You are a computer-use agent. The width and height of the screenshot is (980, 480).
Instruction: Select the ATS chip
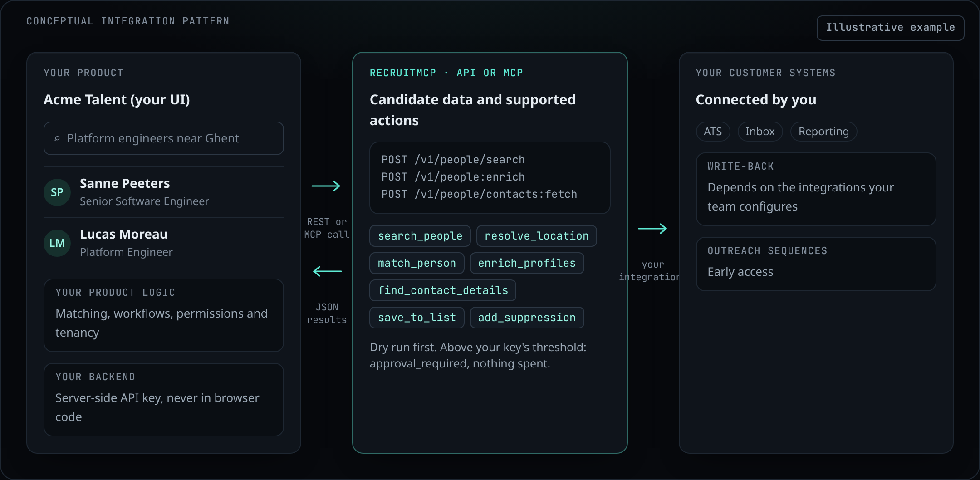713,132
